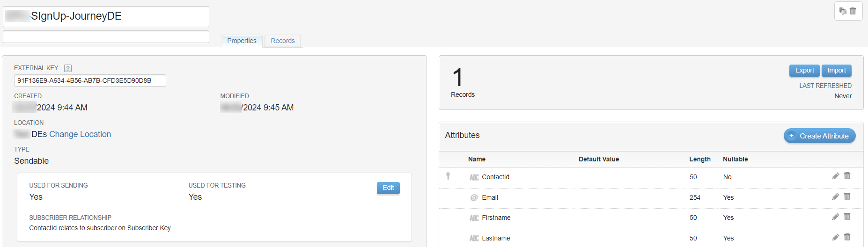Click the Export button
The image size is (868, 247).
tap(804, 70)
